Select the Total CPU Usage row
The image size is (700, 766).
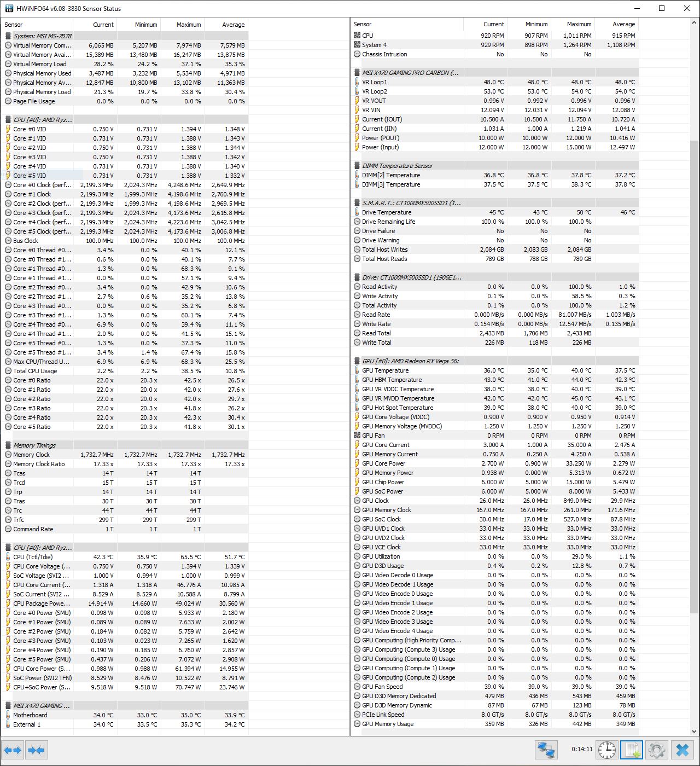pos(126,371)
